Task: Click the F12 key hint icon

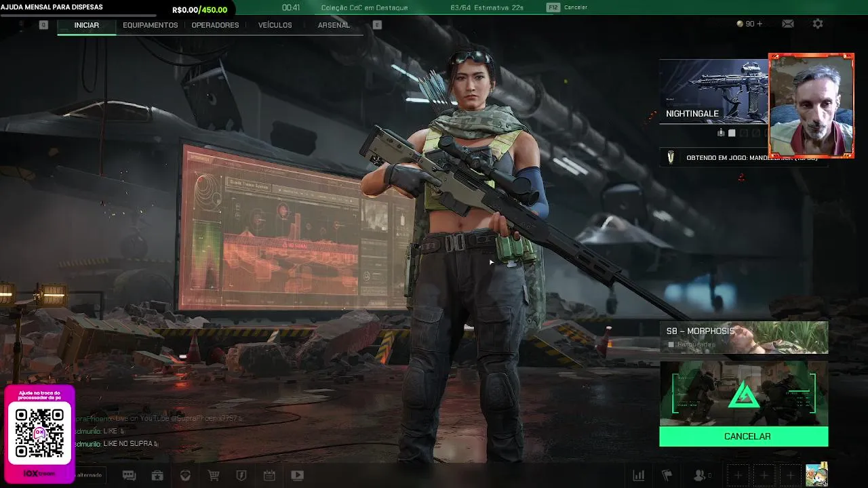Action: pyautogui.click(x=553, y=7)
